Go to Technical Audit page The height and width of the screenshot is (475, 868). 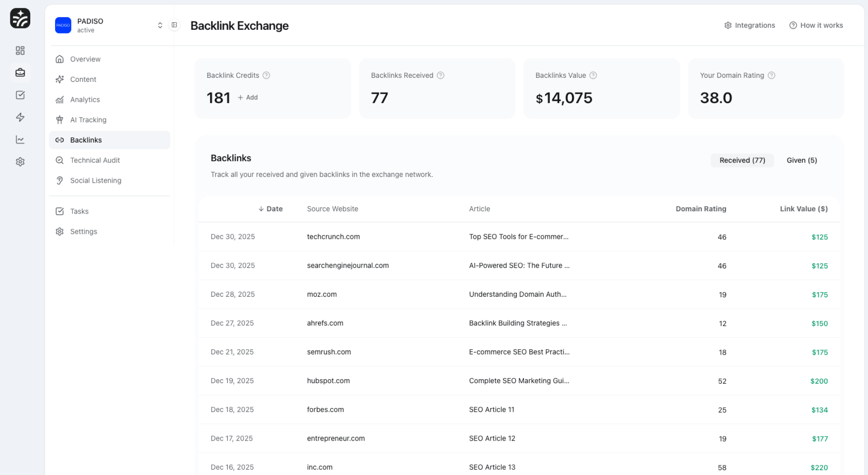[95, 160]
